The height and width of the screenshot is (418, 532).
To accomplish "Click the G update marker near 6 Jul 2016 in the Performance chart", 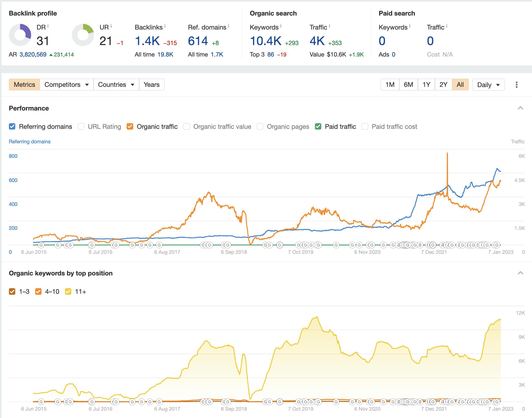I will (x=91, y=245).
